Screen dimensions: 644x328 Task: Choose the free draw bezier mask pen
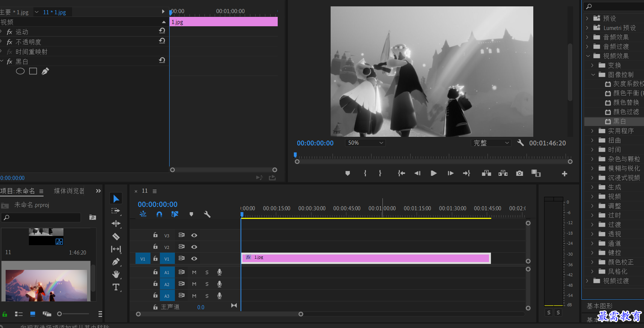click(x=45, y=71)
